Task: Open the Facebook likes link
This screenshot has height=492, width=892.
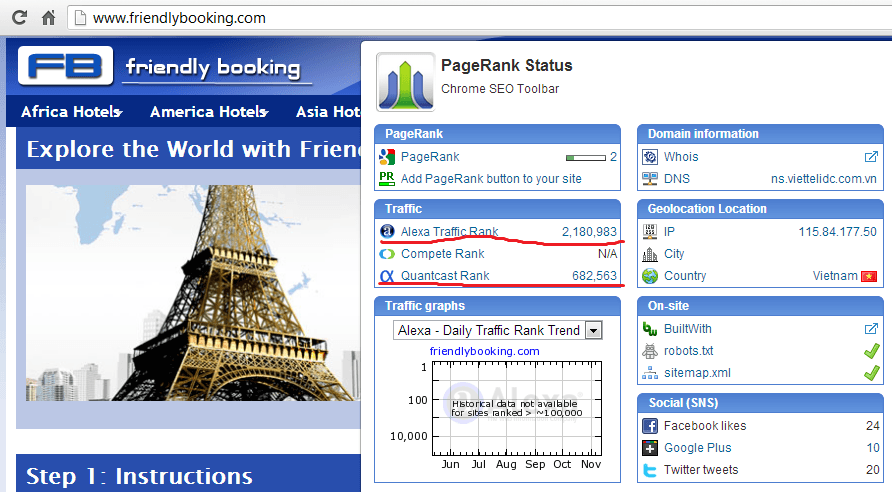Action: pos(705,425)
